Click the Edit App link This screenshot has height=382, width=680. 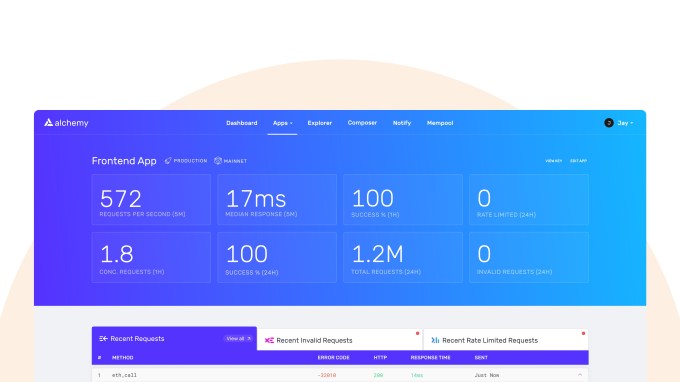coord(578,161)
